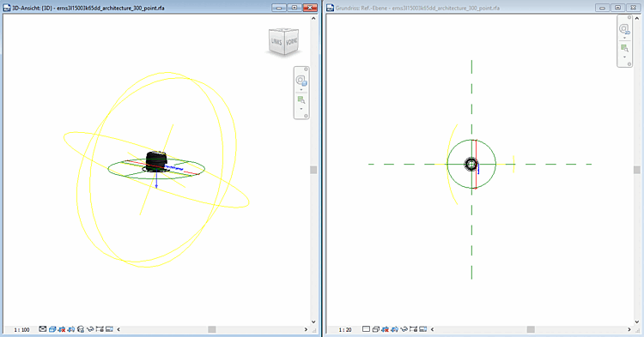Select the 3D-Ansicht window title text
Viewport: 644px width, 337px height.
88,8
